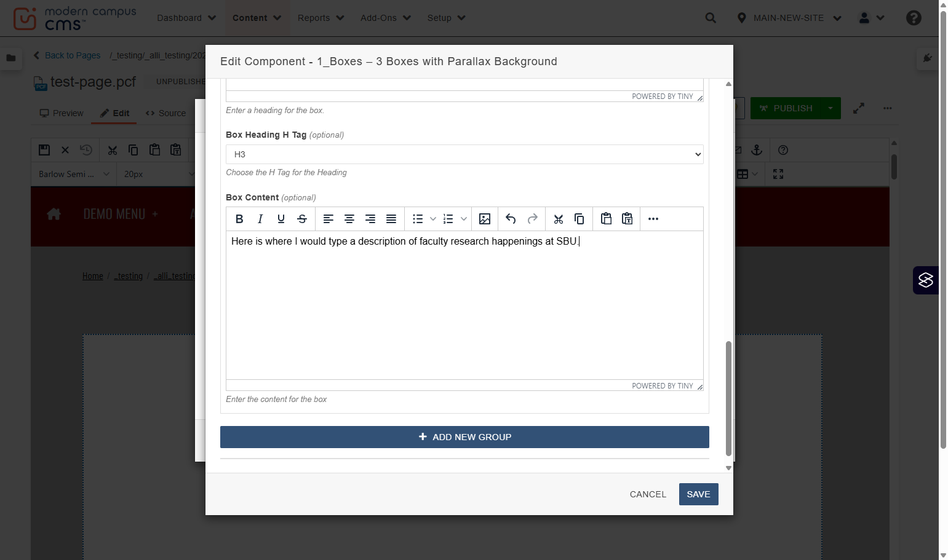Apply strikethrough formatting in Box Content
The image size is (948, 560).
point(302,219)
